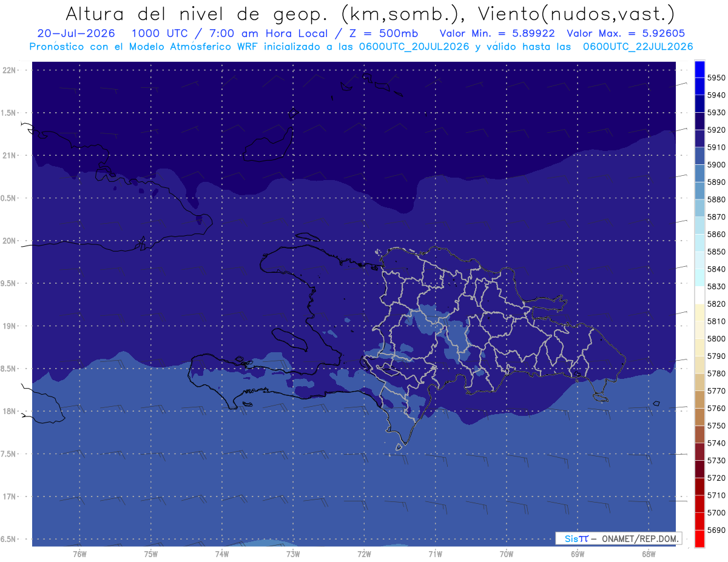Click the 5720 colorbar value
728x562 pixels.
point(716,478)
